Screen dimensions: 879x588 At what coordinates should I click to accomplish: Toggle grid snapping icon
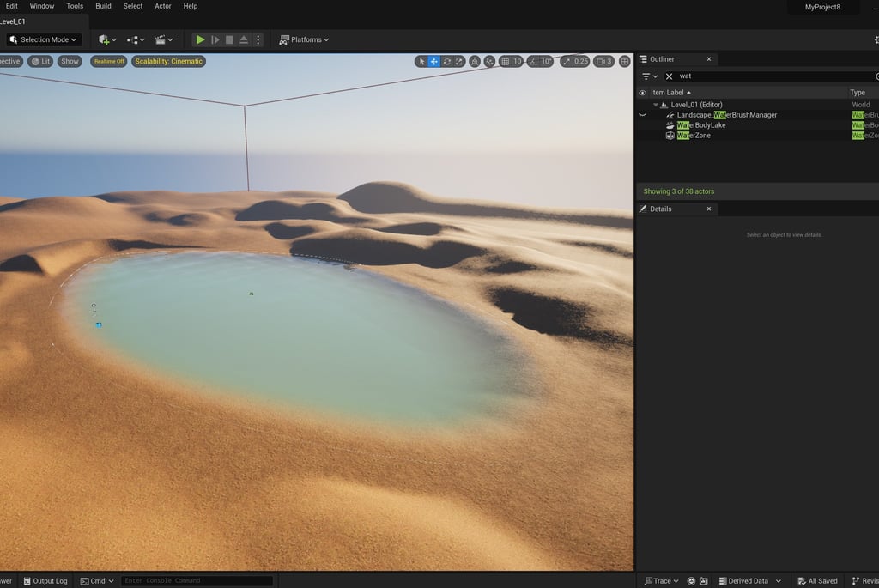(505, 62)
